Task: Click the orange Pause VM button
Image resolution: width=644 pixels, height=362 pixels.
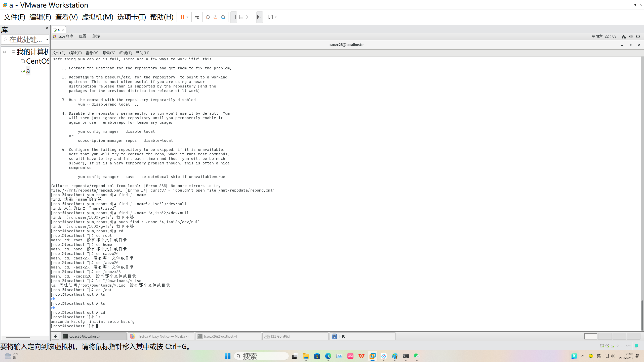Action: [x=182, y=17]
